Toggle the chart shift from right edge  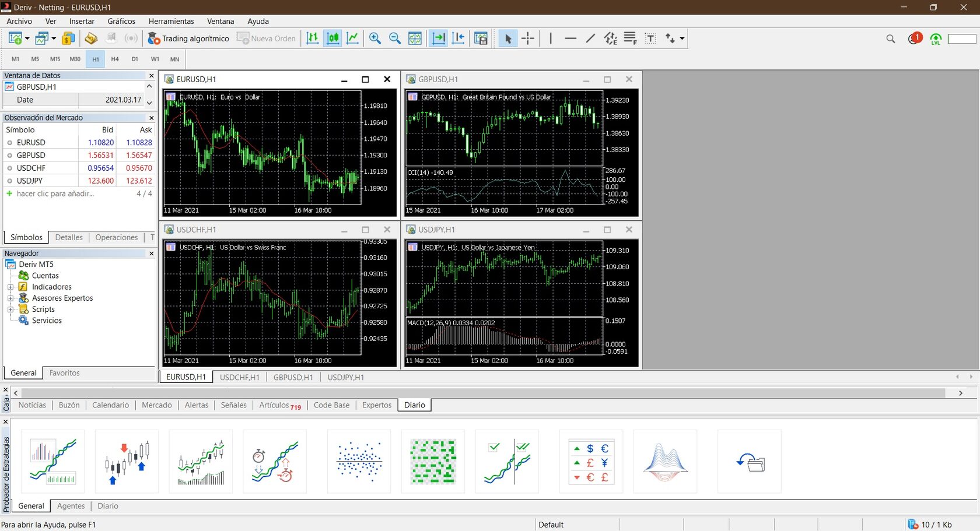(x=459, y=38)
